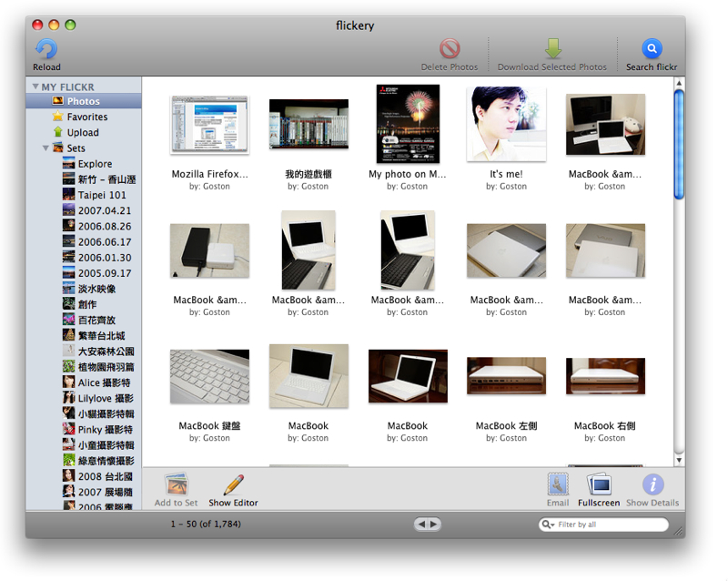Open the 2008 set in sidebar
Screen dimensions: 728x581
(x=84, y=476)
